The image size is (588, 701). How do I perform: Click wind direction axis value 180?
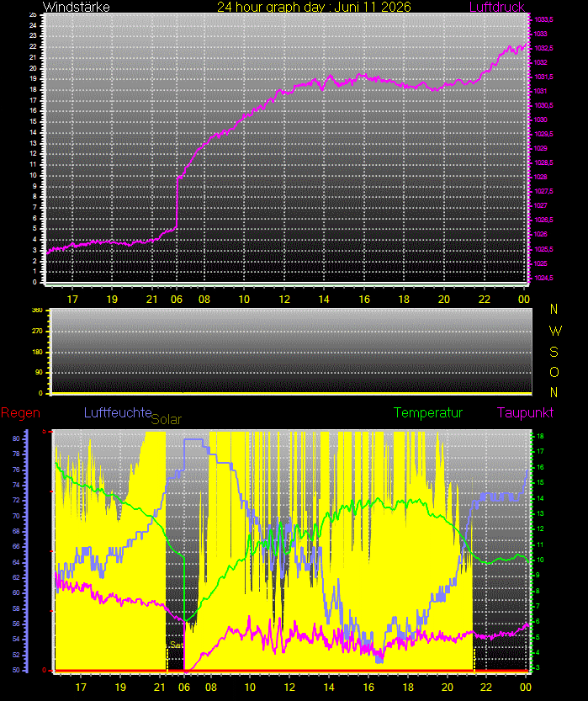click(38, 353)
